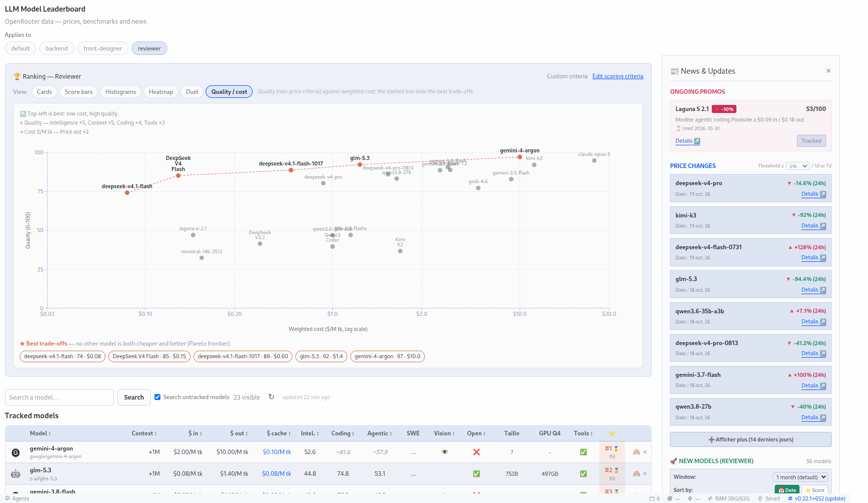This screenshot has width=868, height=503.
Task: Sort new models by Date
Action: point(787,490)
